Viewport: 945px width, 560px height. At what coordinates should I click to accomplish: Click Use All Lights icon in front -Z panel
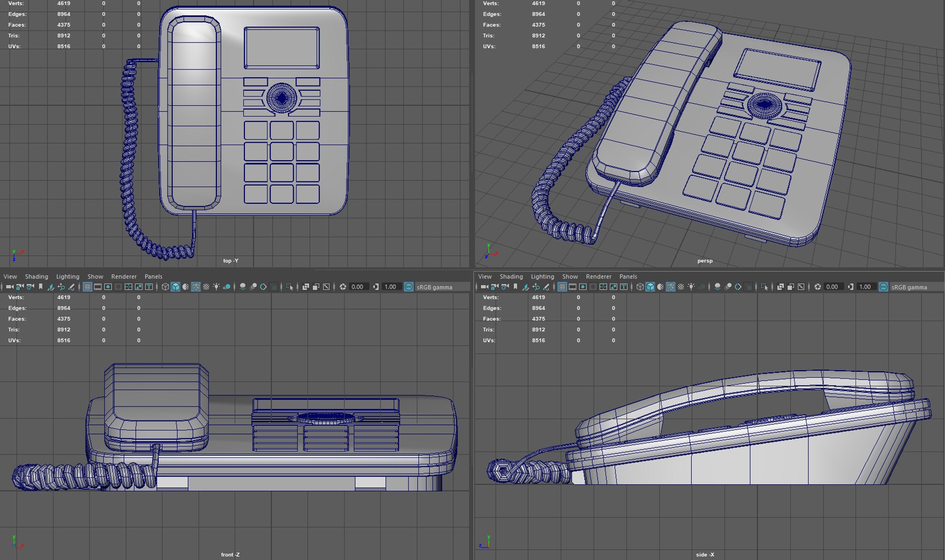tap(216, 287)
